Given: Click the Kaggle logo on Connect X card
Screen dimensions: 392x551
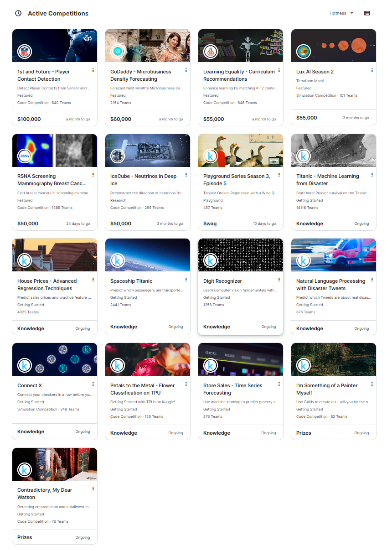Looking at the screenshot, I should tap(24, 365).
